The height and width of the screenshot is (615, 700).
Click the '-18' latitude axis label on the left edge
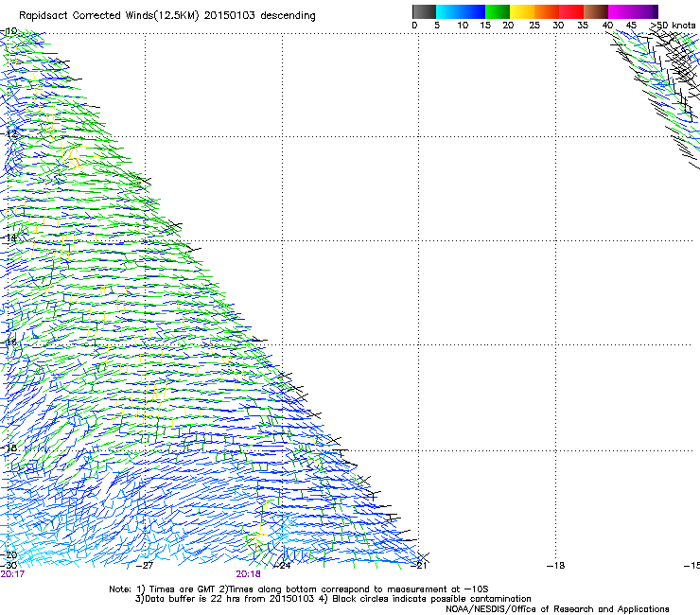click(9, 448)
